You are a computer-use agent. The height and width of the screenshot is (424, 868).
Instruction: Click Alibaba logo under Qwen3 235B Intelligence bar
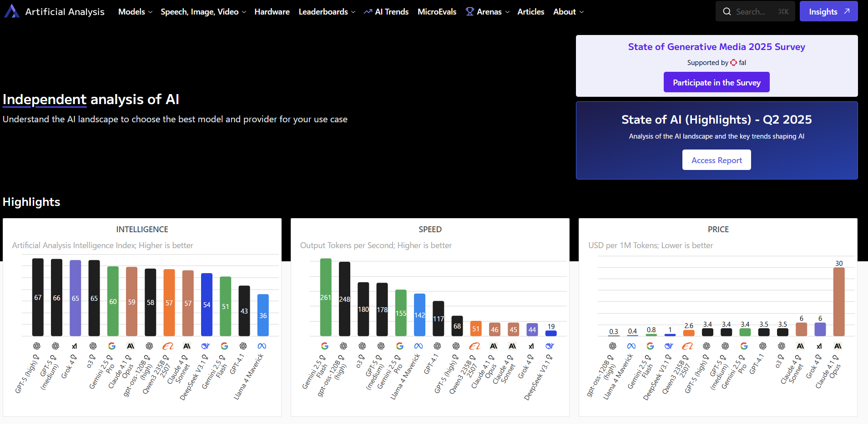[168, 346]
